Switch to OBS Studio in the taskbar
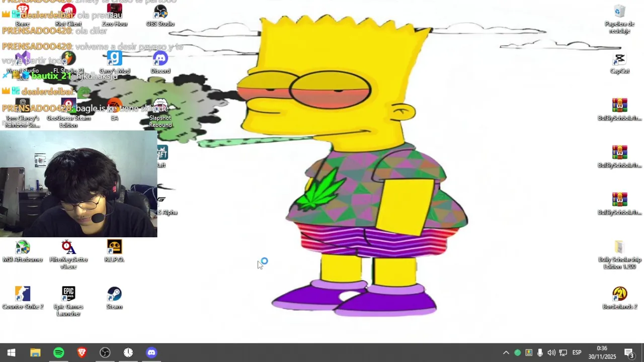This screenshot has width=644, height=362. [105, 352]
